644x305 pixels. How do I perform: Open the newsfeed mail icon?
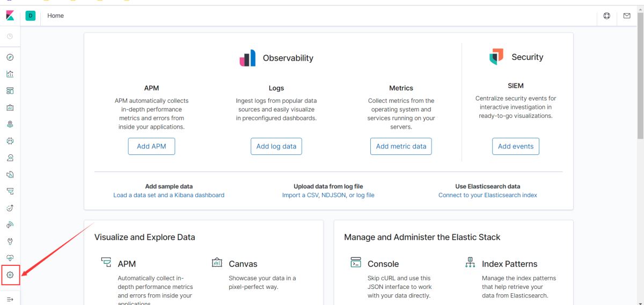(626, 16)
